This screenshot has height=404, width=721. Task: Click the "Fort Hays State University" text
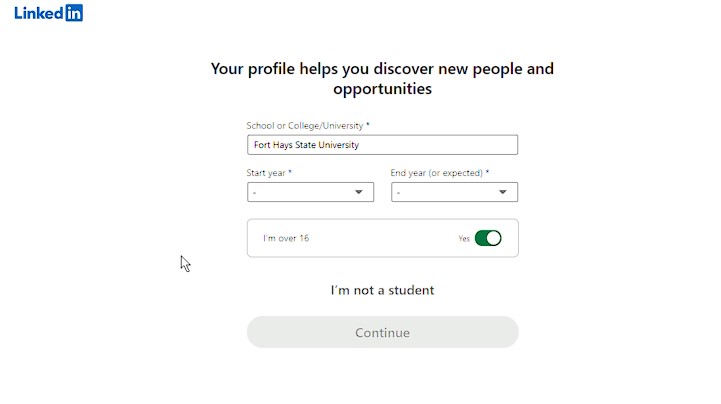coord(306,145)
